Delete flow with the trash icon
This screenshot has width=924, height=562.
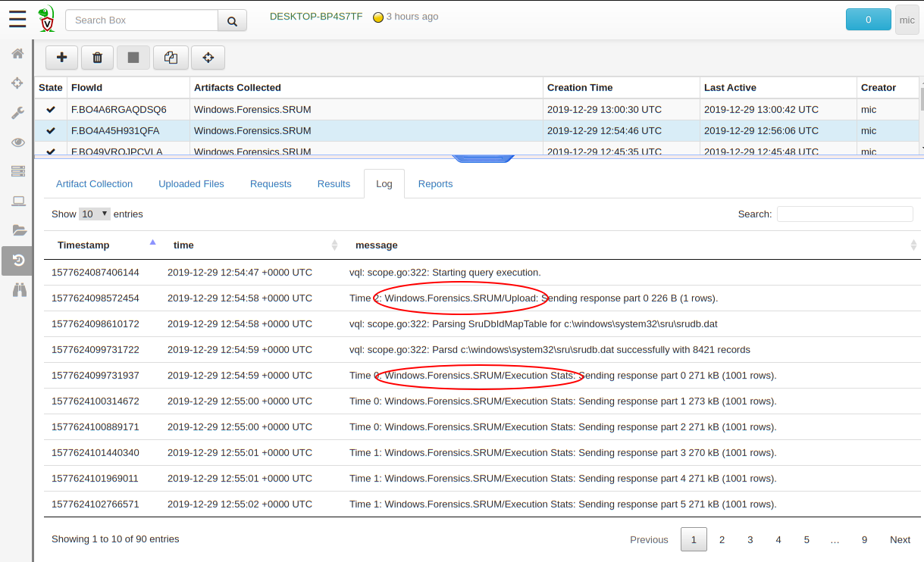[x=97, y=58]
